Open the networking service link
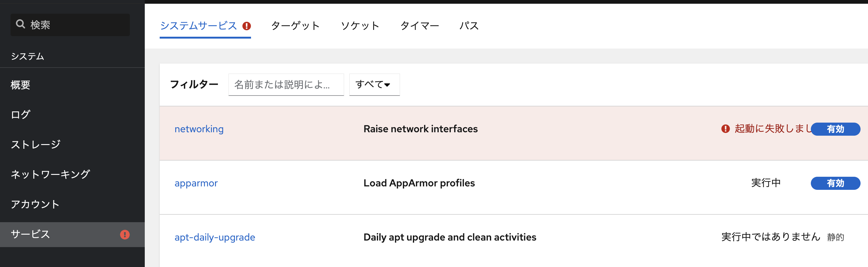 coord(199,129)
